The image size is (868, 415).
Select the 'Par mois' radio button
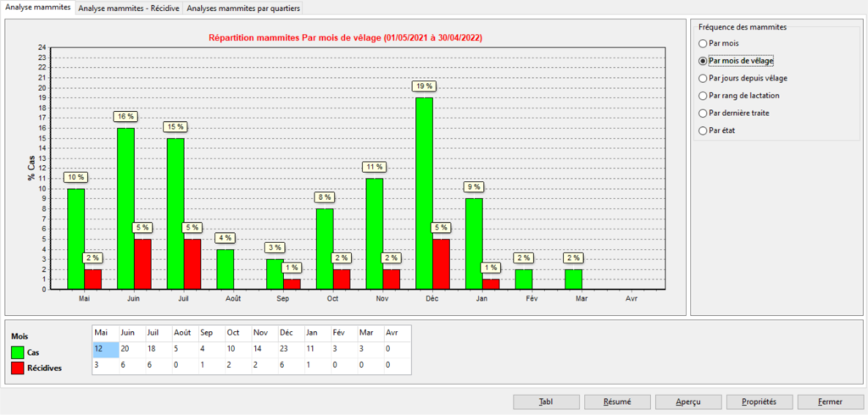point(702,43)
